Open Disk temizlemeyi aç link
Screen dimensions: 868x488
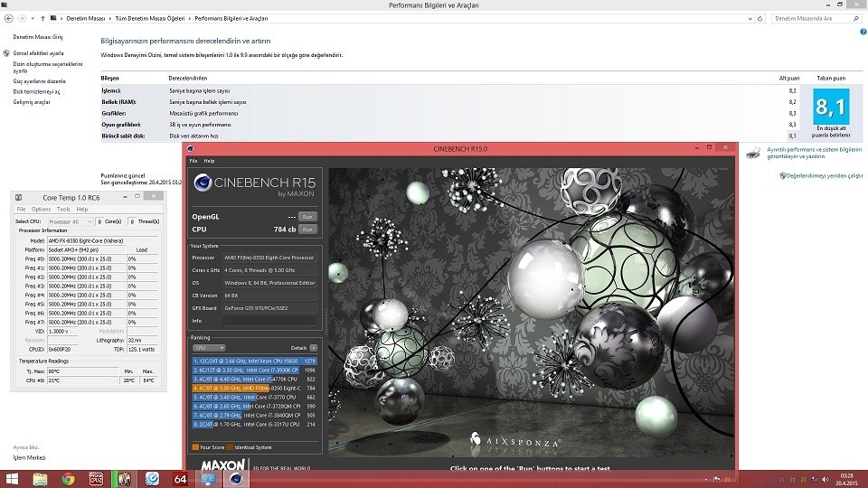click(x=36, y=92)
